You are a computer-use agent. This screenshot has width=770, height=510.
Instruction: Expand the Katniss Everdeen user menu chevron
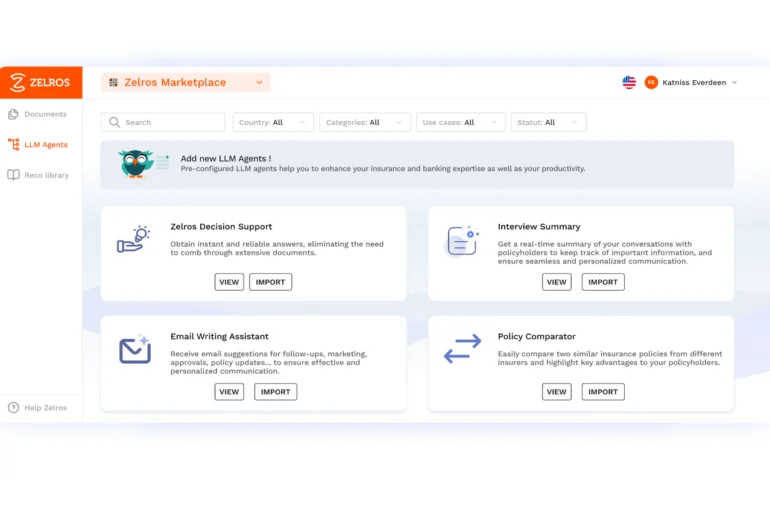pyautogui.click(x=735, y=82)
